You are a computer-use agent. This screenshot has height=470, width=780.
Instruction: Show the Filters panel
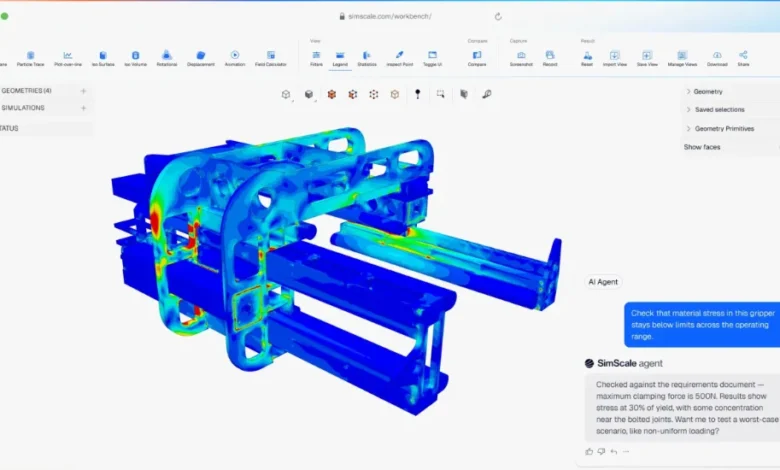click(x=316, y=58)
